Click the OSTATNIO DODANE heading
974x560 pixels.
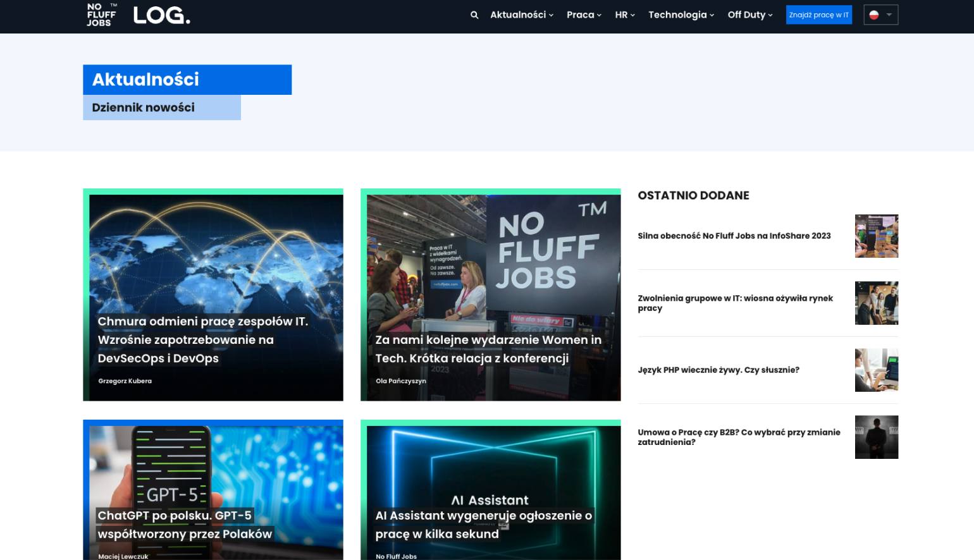tap(693, 195)
